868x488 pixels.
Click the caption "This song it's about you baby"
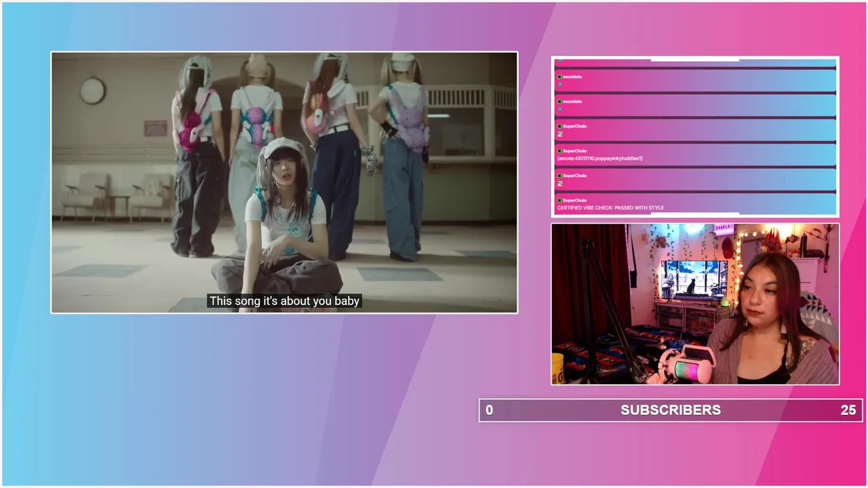tap(284, 301)
